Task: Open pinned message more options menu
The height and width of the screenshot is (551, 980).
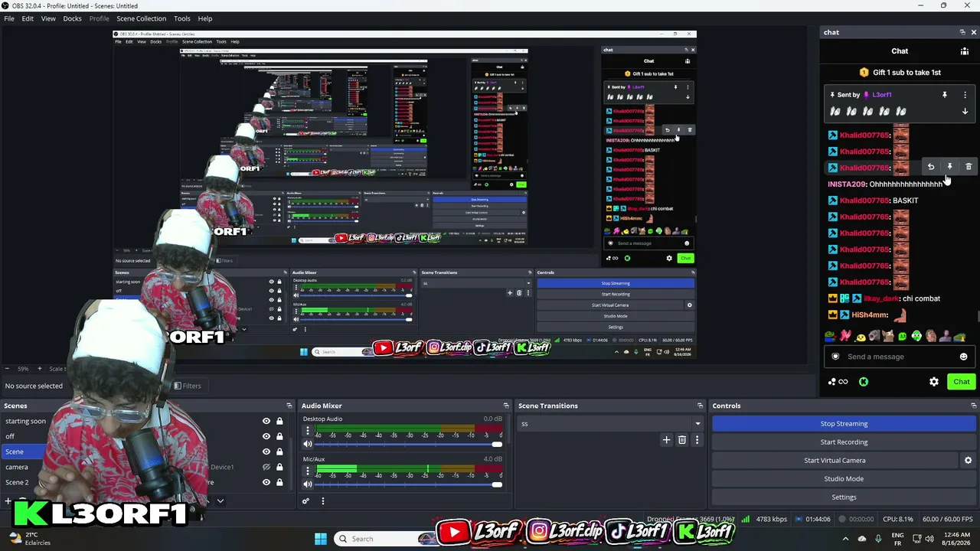Action: coord(965,95)
